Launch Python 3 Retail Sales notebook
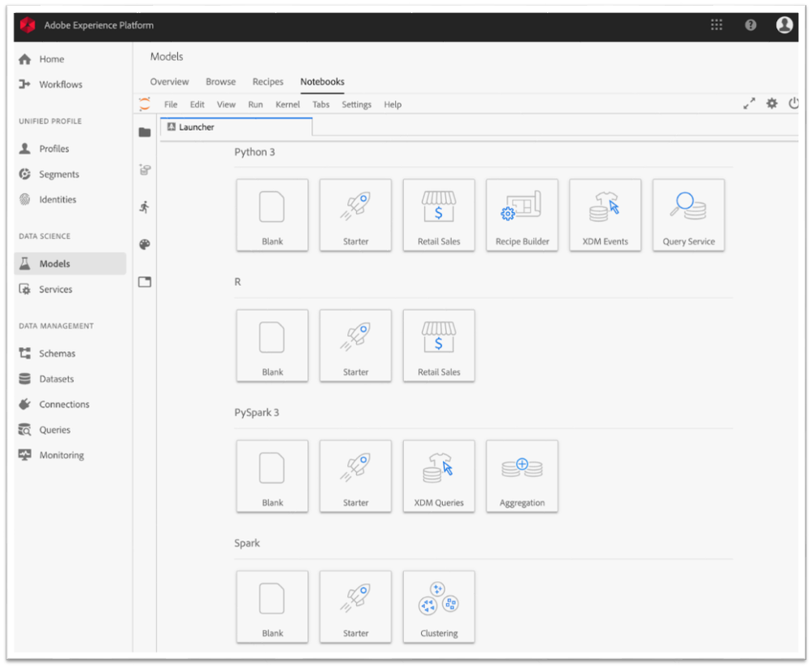This screenshot has height=668, width=812. [x=439, y=215]
